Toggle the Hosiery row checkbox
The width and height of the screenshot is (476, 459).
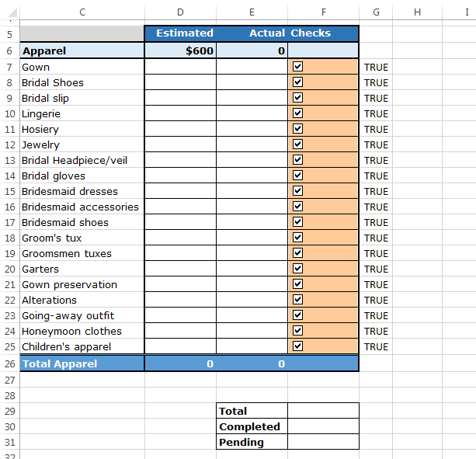[297, 128]
